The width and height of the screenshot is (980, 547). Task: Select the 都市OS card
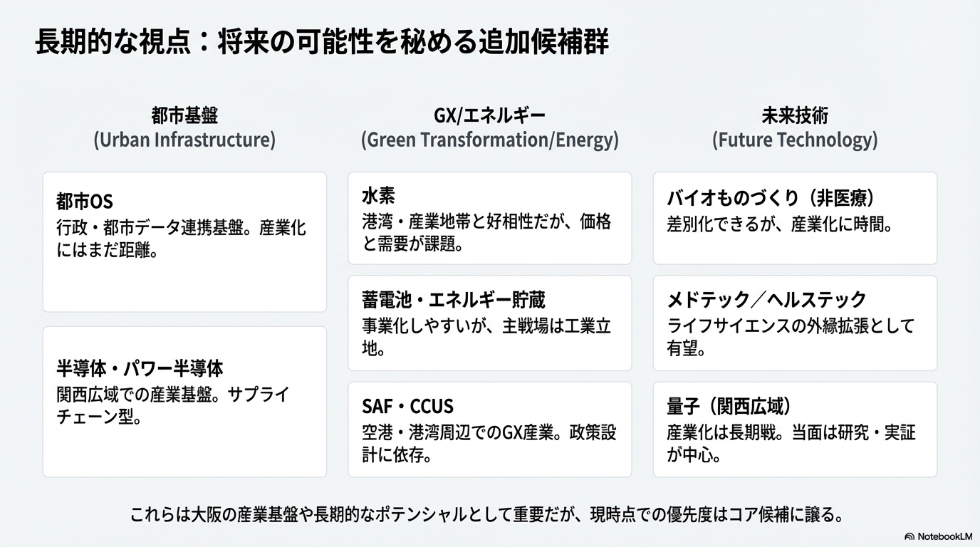click(184, 242)
